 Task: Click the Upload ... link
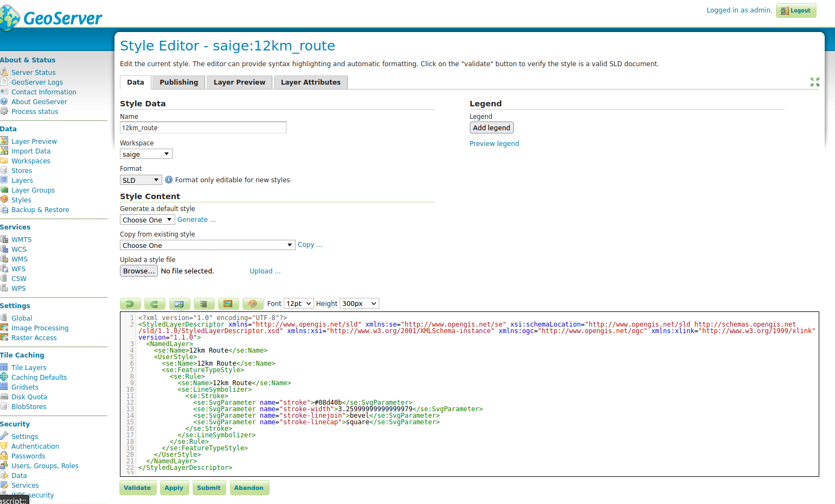[265, 271]
